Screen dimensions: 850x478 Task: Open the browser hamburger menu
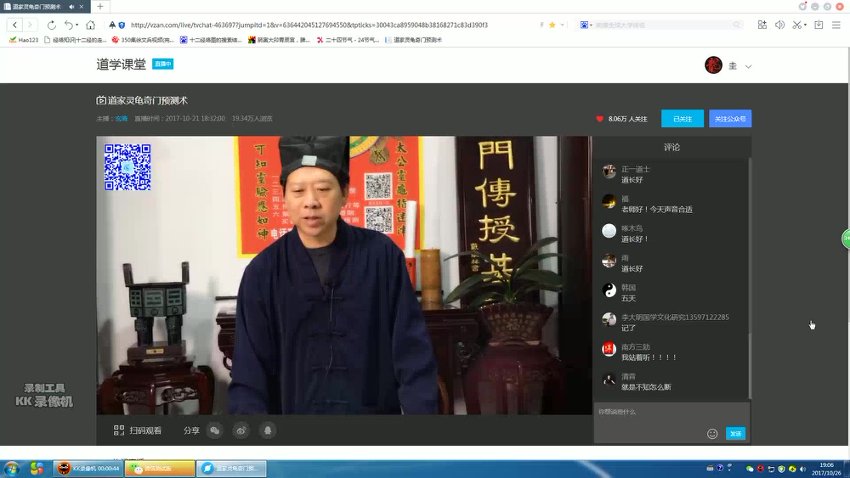pos(836,25)
